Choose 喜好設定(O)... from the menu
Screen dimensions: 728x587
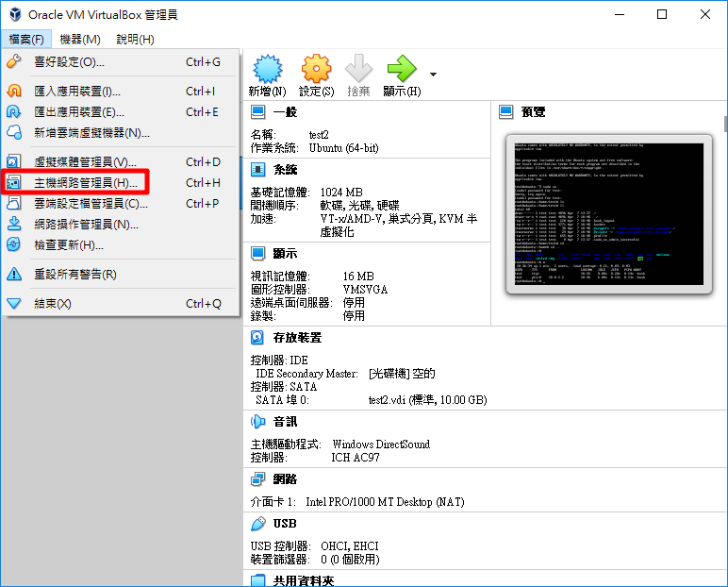pos(69,62)
